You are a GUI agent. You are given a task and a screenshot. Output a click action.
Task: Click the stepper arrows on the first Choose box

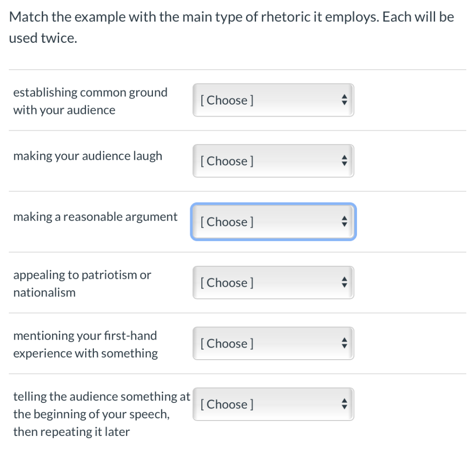click(x=344, y=100)
